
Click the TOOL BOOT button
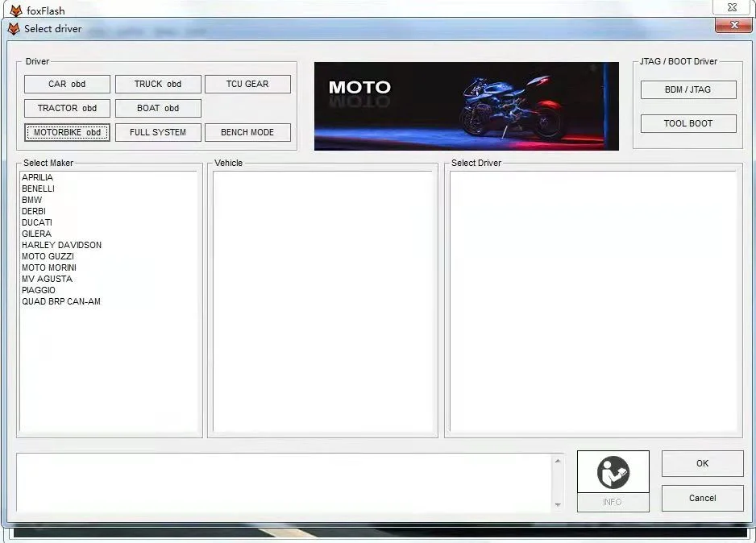tap(688, 123)
